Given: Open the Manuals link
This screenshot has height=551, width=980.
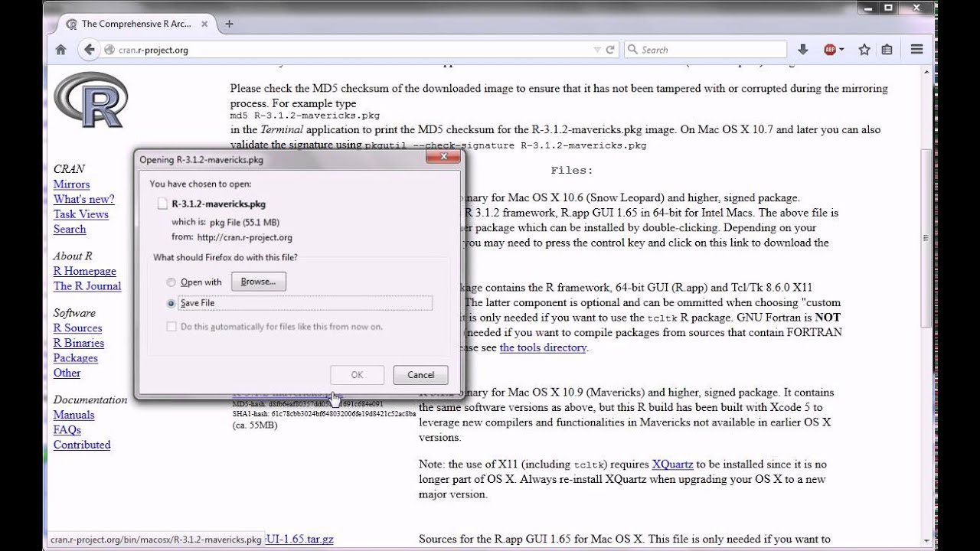Looking at the screenshot, I should [73, 415].
